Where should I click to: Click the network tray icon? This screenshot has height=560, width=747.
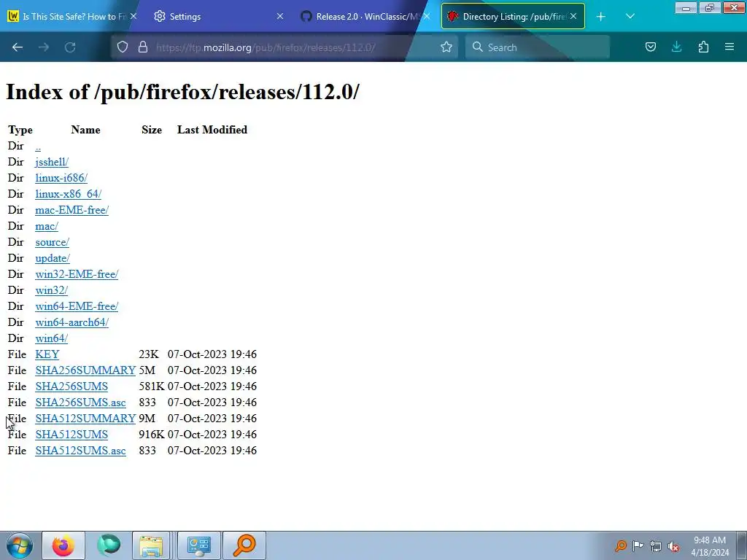(656, 545)
